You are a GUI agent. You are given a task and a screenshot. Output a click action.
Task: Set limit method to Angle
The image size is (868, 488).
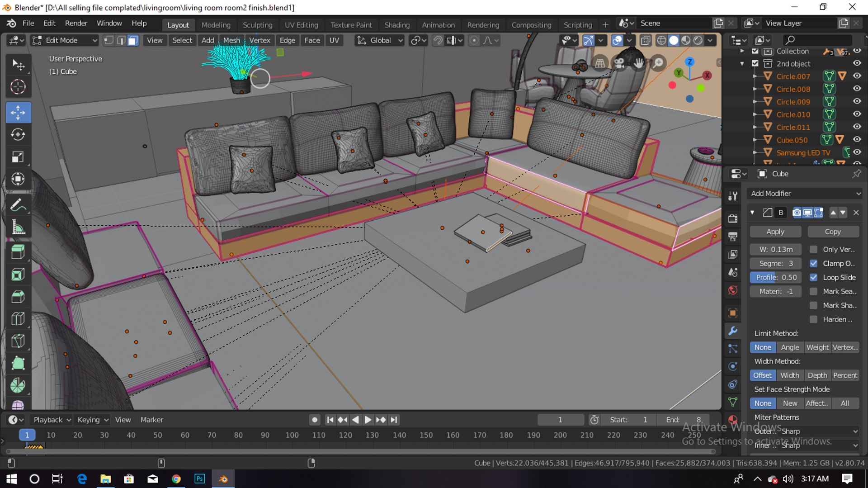(x=790, y=347)
